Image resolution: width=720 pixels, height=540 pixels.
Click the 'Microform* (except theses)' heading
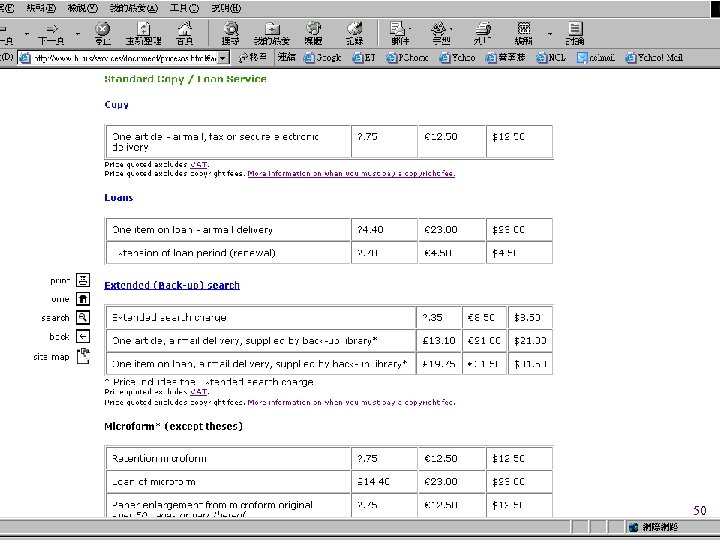(173, 426)
